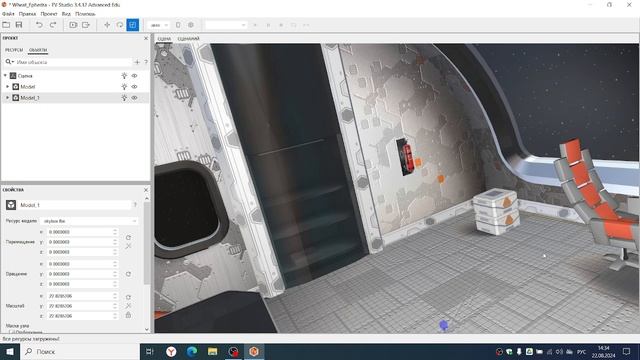Open project folder icon in toolbar
Screen dimensions: 640x360
coord(6,25)
